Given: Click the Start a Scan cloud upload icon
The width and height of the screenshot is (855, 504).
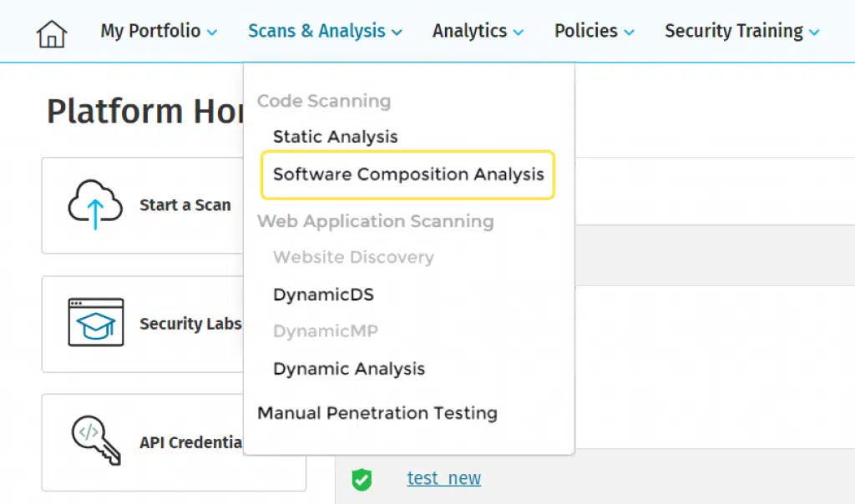Looking at the screenshot, I should pyautogui.click(x=95, y=204).
